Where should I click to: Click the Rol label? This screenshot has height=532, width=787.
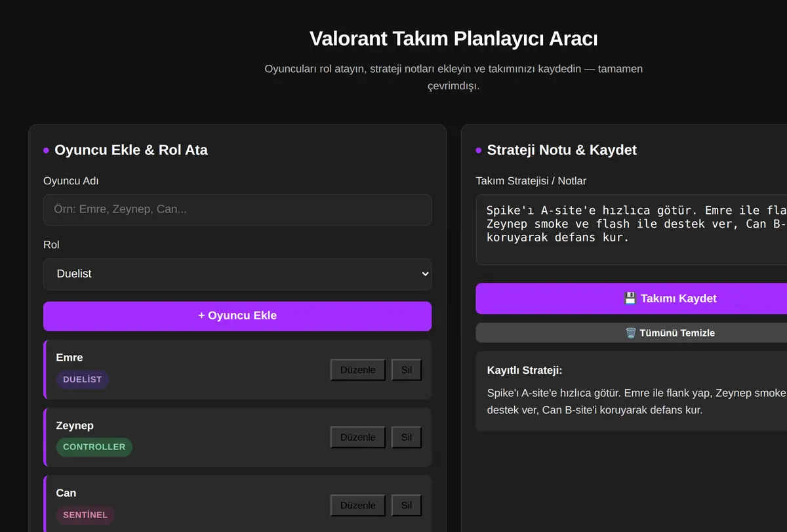[x=51, y=245]
